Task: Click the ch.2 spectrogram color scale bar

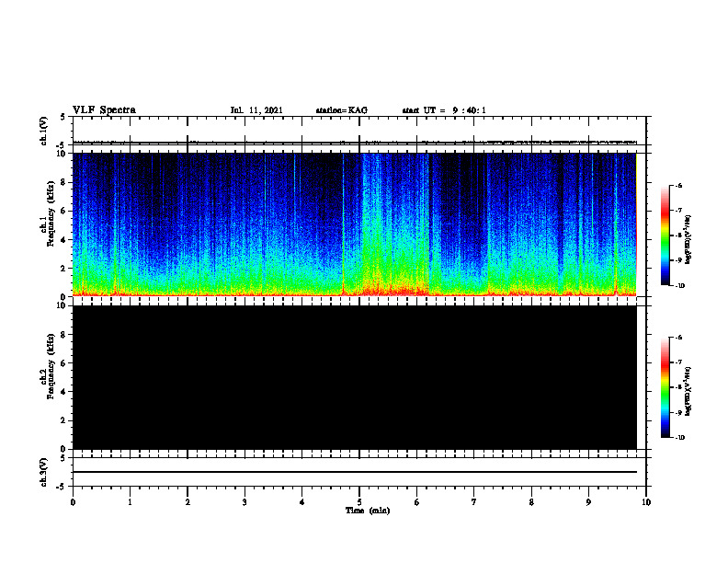Action: pyautogui.click(x=665, y=387)
